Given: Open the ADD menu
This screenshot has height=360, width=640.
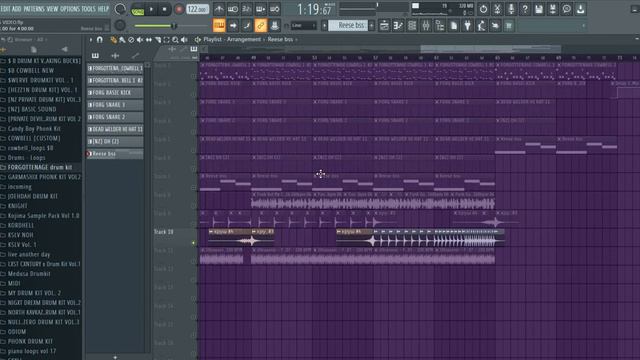Looking at the screenshot, I should 16,9.
